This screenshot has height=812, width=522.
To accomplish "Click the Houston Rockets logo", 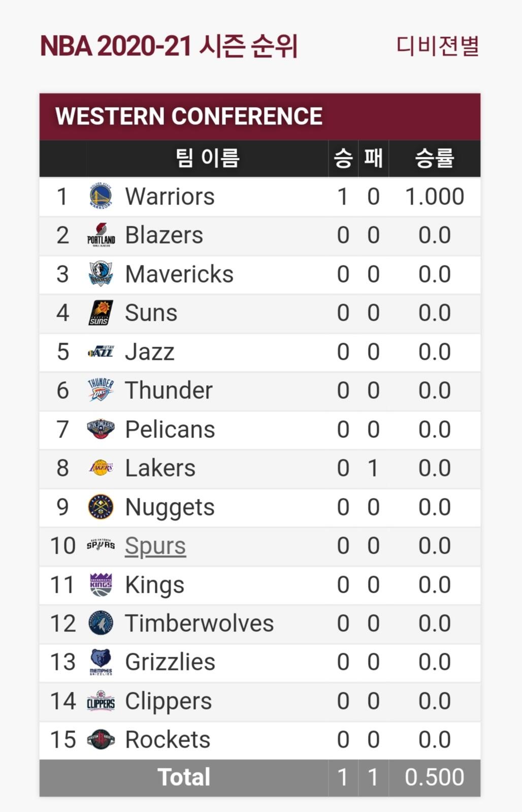I will [101, 739].
